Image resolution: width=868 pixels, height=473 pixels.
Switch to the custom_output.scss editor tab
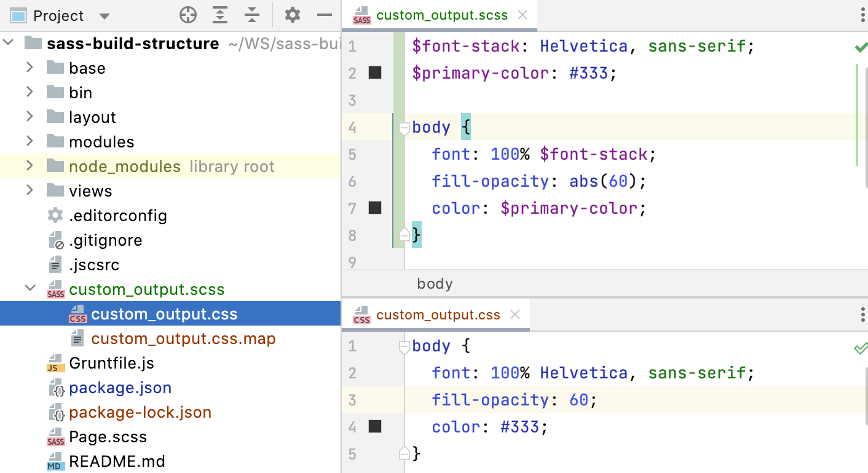(x=441, y=15)
